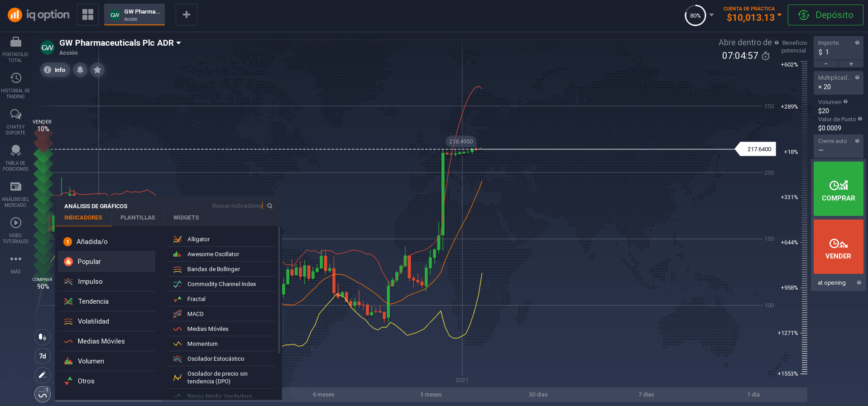Select the Tendencia indicator category
This screenshot has width=868, height=406.
tap(107, 301)
